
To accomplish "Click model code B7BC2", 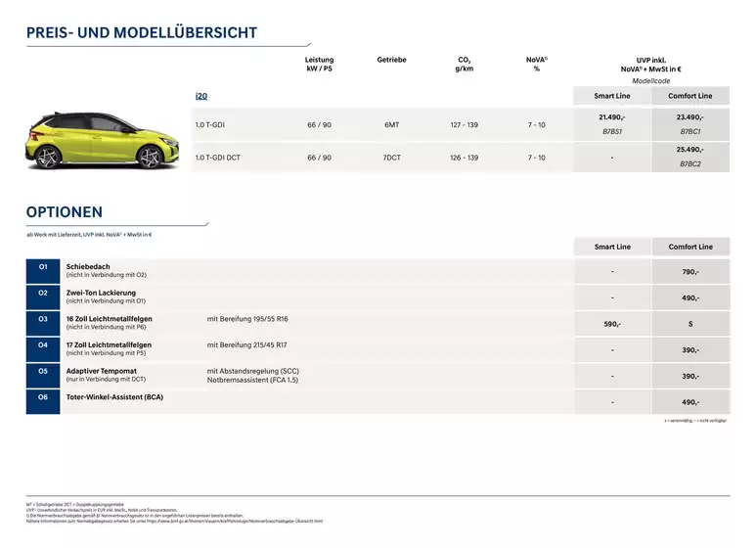I will tap(689, 164).
